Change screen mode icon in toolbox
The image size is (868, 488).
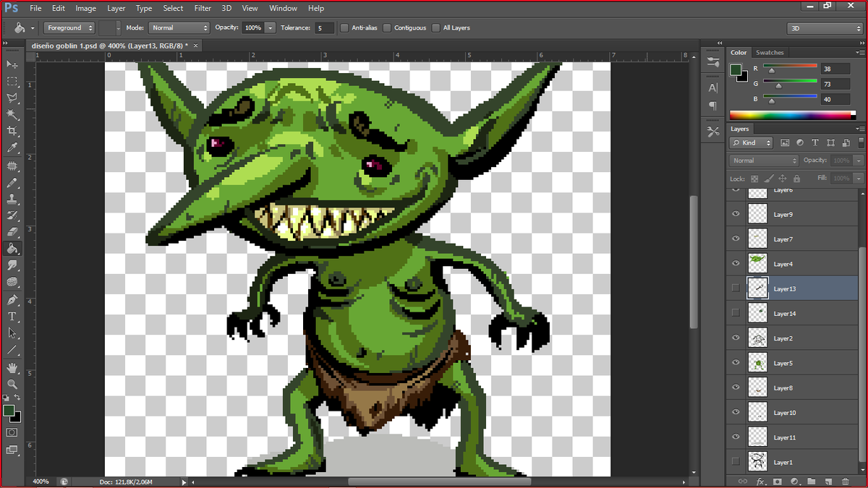tap(12, 450)
